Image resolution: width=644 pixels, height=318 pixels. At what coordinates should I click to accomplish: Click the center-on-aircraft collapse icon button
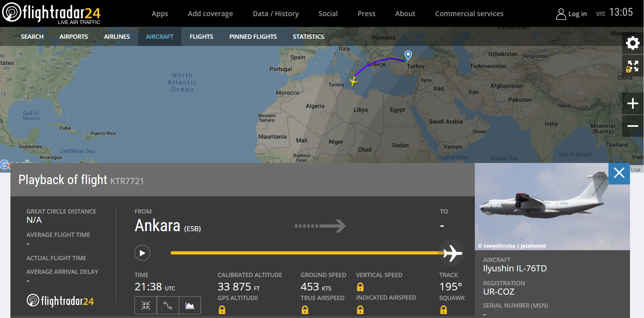click(146, 305)
